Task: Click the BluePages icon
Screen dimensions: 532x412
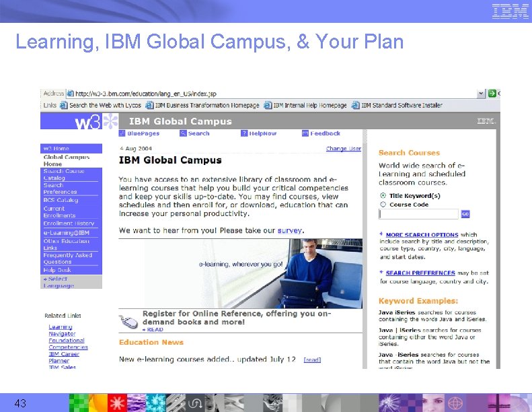Action: (x=122, y=133)
